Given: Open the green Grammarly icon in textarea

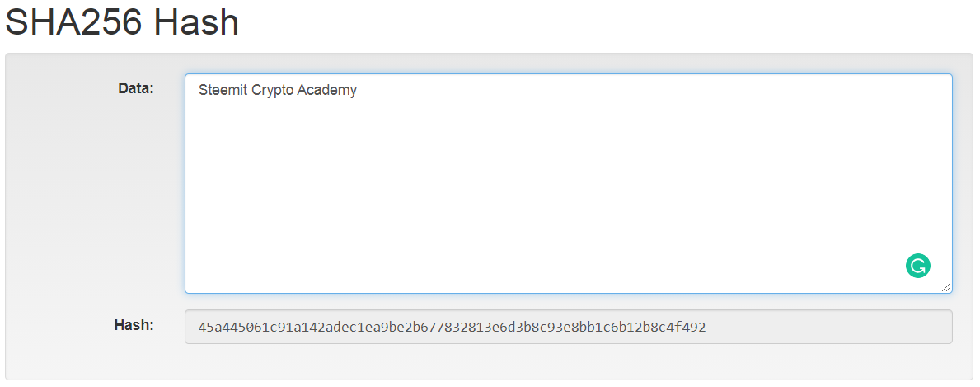Looking at the screenshot, I should [917, 267].
